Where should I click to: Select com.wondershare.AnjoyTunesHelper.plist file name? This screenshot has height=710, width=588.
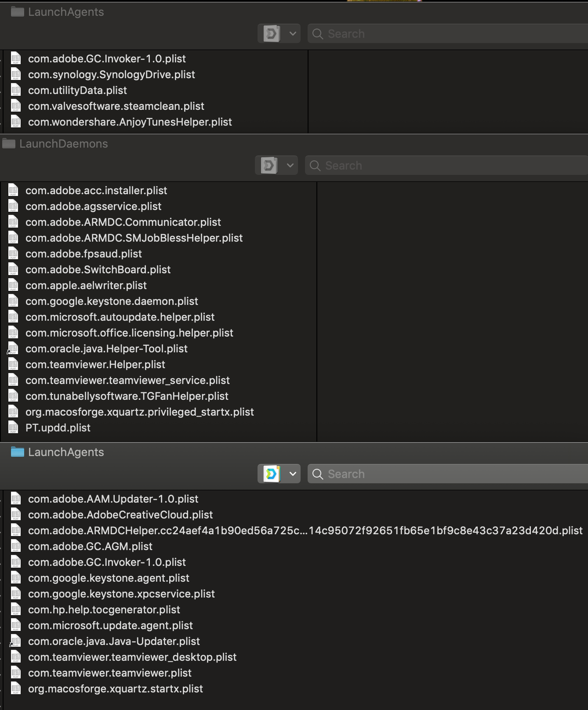click(x=130, y=122)
